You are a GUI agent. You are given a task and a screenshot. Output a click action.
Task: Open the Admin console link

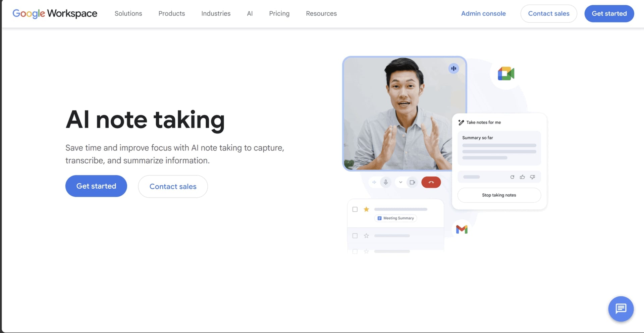[483, 13]
